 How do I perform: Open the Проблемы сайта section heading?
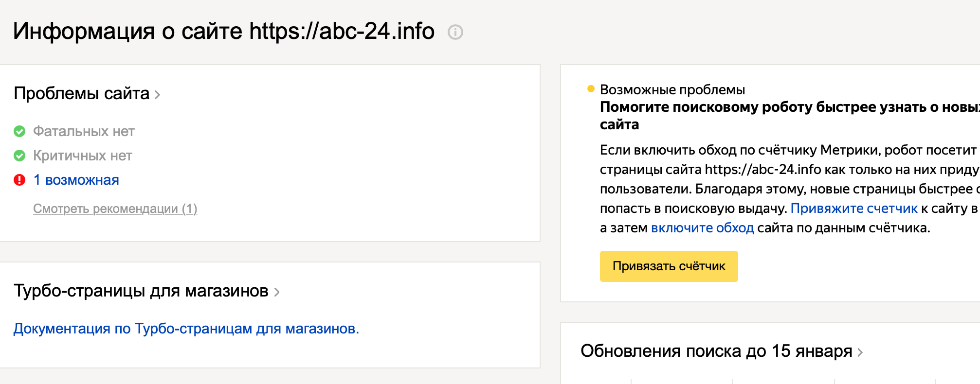pos(81,93)
